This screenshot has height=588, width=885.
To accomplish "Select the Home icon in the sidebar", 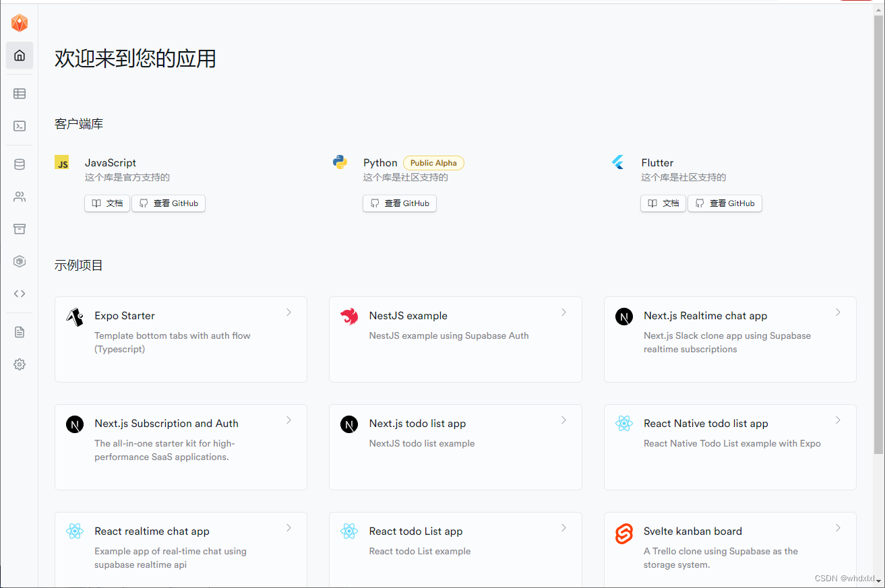I will point(19,55).
